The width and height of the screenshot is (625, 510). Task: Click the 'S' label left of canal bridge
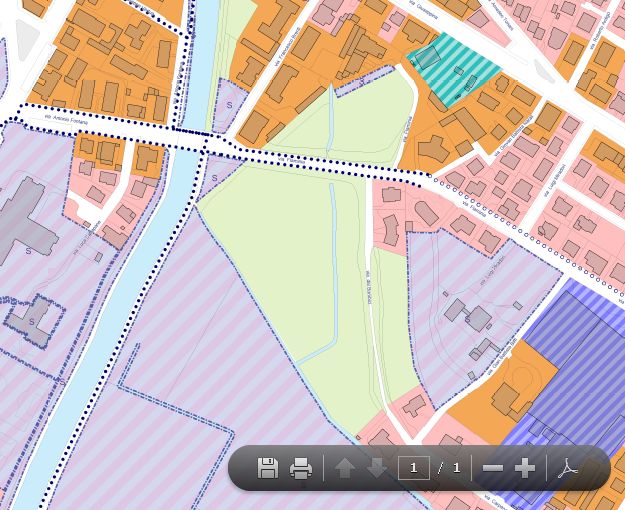(229, 105)
